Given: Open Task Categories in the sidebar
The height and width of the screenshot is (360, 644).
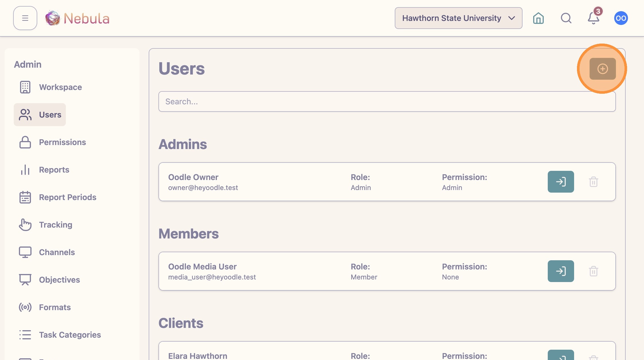Looking at the screenshot, I should pos(60,335).
